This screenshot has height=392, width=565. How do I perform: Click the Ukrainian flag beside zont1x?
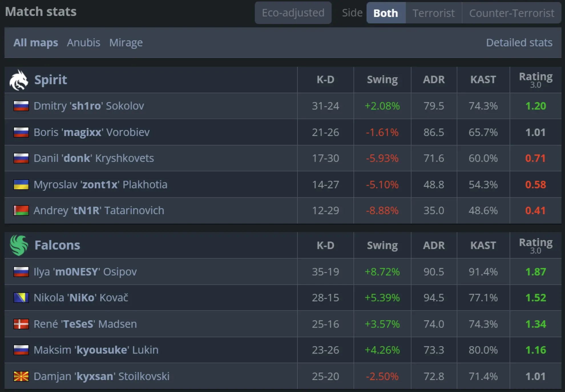click(21, 185)
